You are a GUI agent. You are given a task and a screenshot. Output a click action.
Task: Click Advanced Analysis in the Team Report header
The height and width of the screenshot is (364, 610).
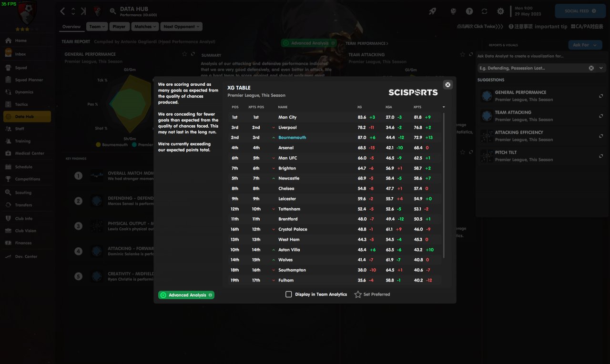[x=309, y=43]
